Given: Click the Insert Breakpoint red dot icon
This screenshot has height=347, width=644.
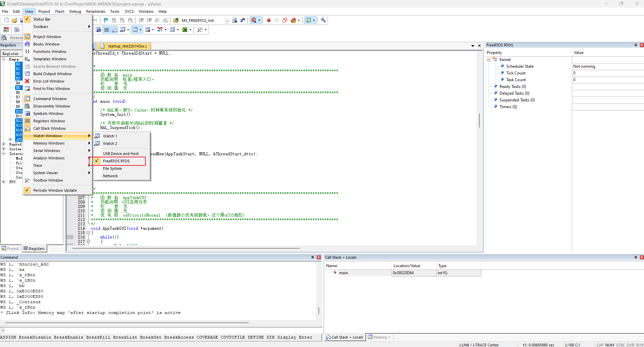Looking at the screenshot, I should [269, 20].
